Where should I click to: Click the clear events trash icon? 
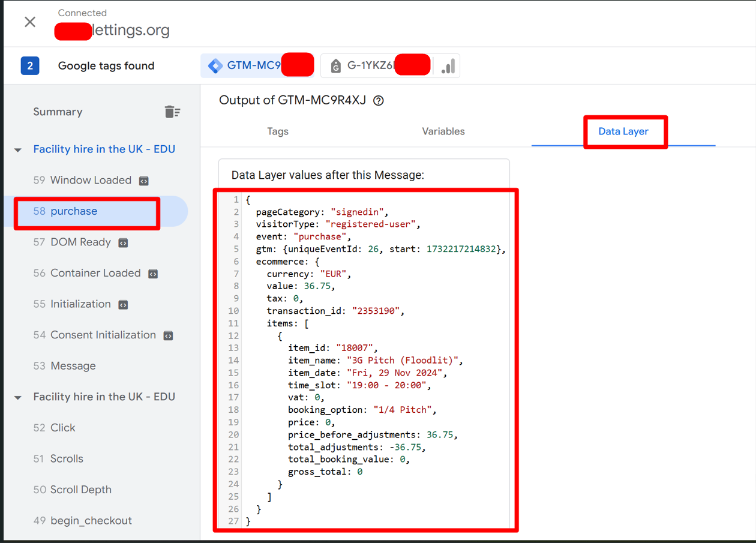172,112
